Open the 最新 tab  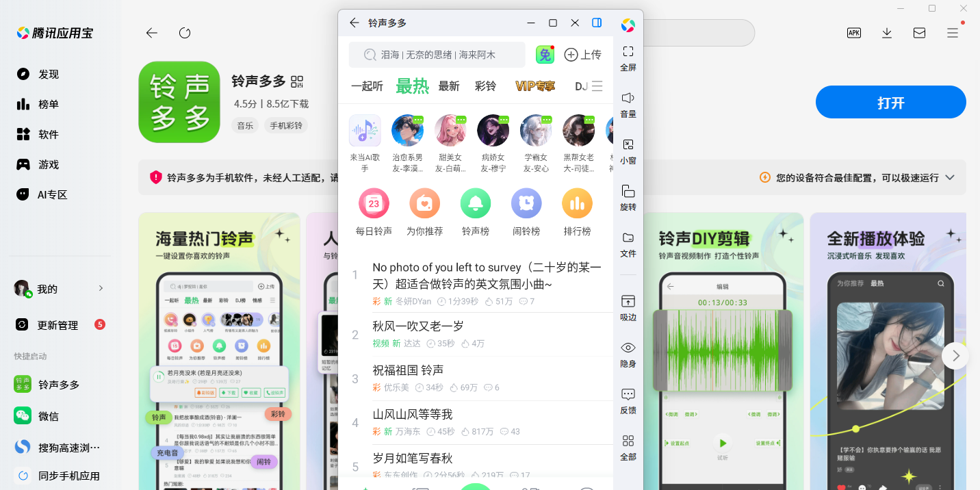449,86
